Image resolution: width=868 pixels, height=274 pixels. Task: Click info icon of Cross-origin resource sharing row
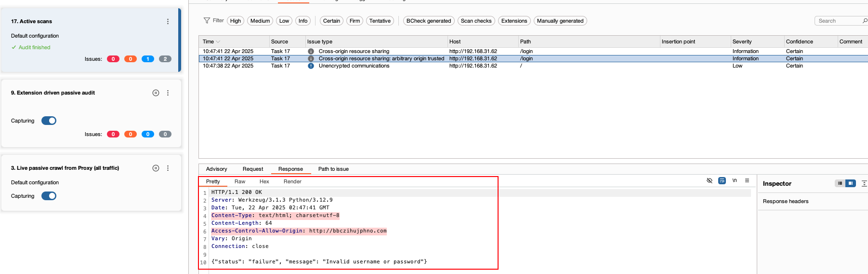[311, 51]
